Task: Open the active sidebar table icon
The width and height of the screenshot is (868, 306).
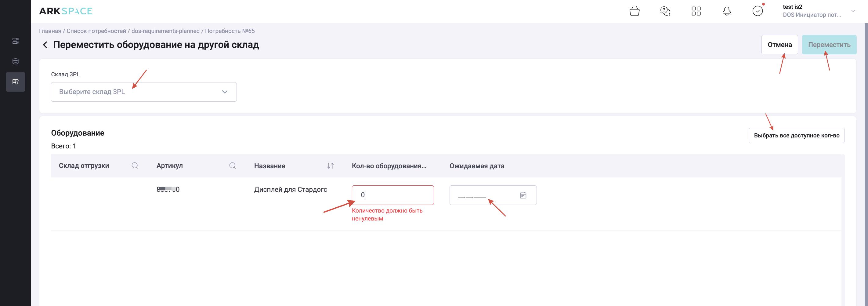Action: 16,82
